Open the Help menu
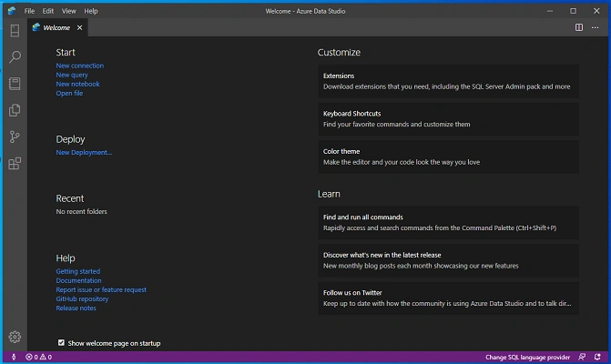 pyautogui.click(x=91, y=11)
